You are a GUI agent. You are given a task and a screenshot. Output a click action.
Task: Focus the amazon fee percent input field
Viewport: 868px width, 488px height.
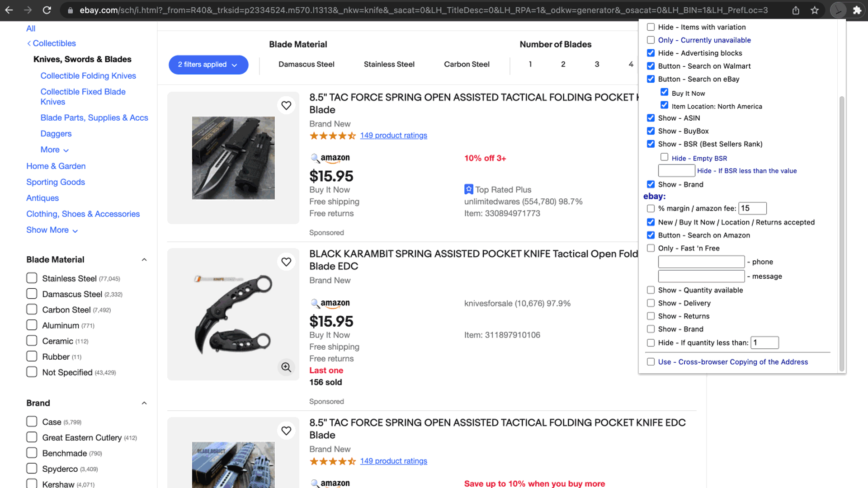(x=752, y=208)
